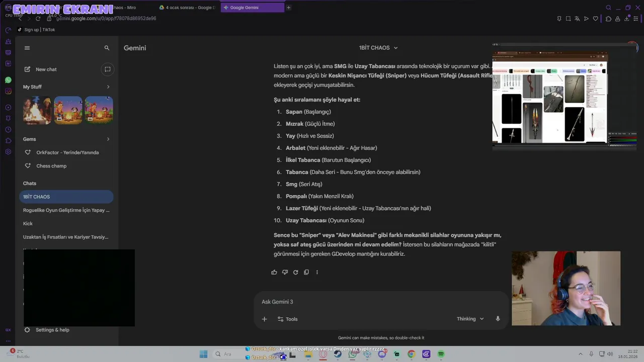Viewport: 644px width, 362px height.
Task: Click the plus add-files icon
Action: point(264,319)
